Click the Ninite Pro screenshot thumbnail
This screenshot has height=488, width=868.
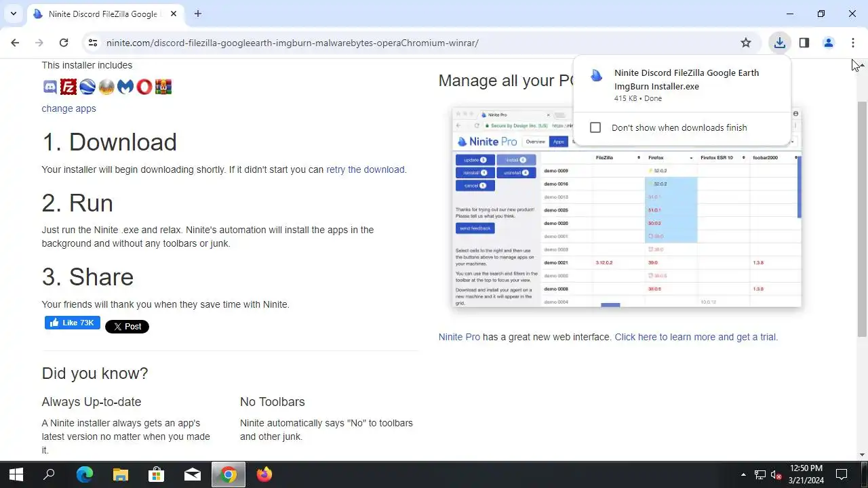point(627,207)
